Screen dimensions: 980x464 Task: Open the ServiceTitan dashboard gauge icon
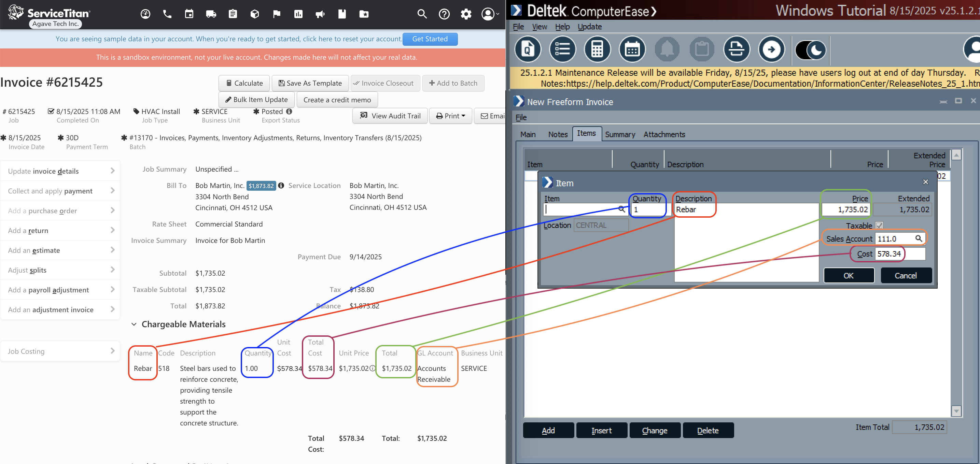click(x=145, y=14)
